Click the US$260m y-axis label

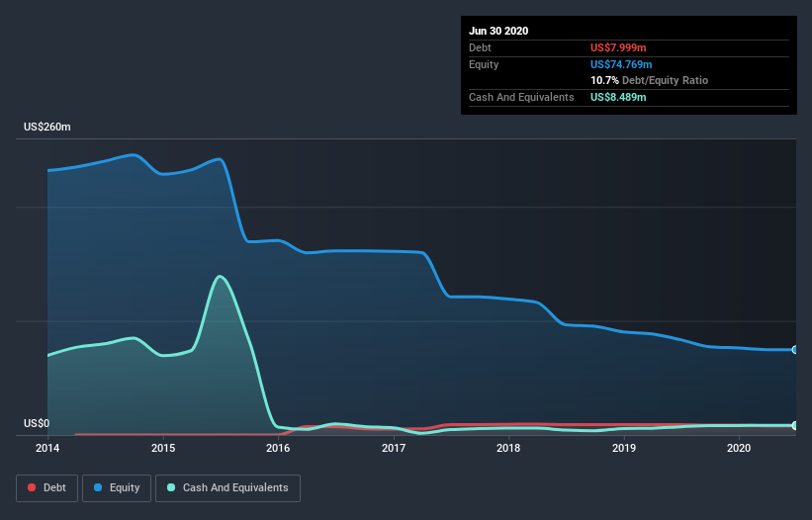(x=47, y=127)
